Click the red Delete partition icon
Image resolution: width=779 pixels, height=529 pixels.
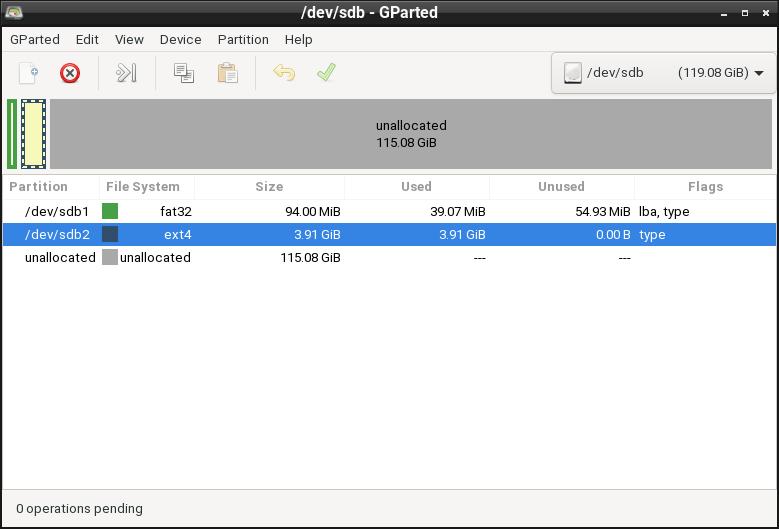(x=70, y=73)
